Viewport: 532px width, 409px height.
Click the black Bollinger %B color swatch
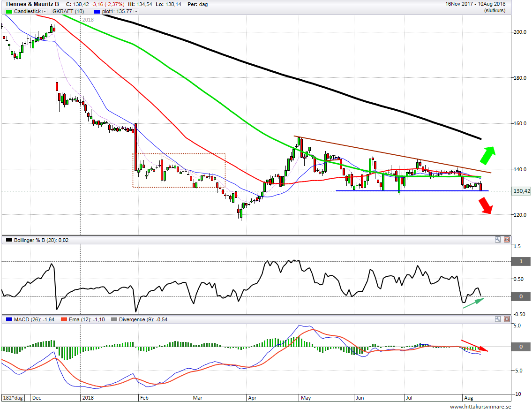click(x=9, y=240)
